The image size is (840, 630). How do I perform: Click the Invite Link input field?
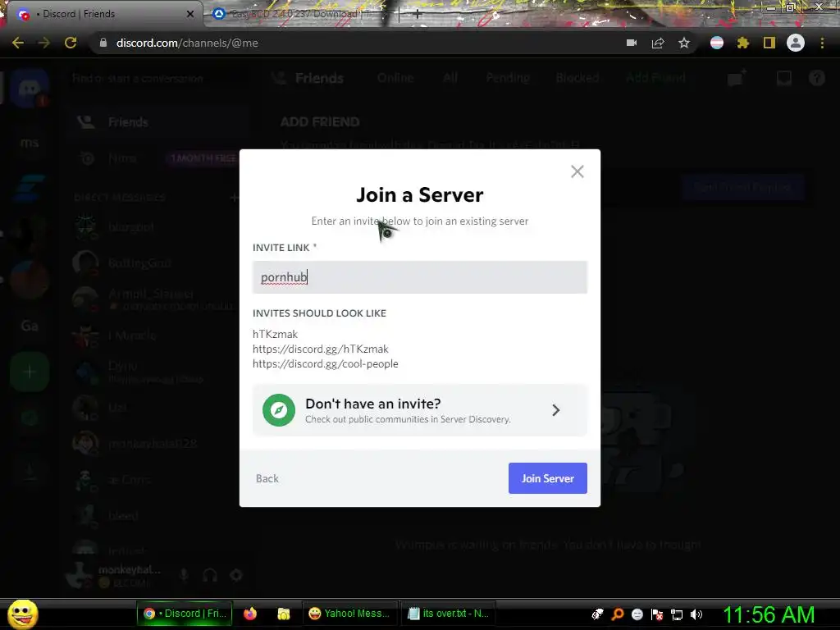pyautogui.click(x=419, y=277)
